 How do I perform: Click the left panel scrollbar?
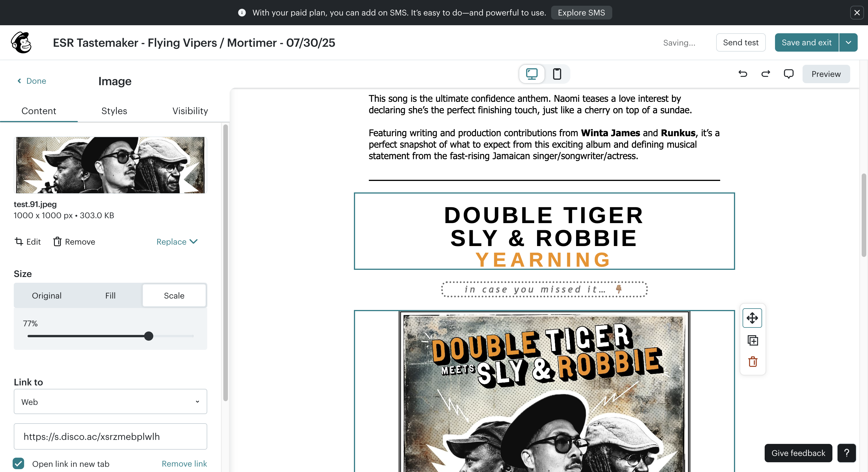tap(225, 263)
